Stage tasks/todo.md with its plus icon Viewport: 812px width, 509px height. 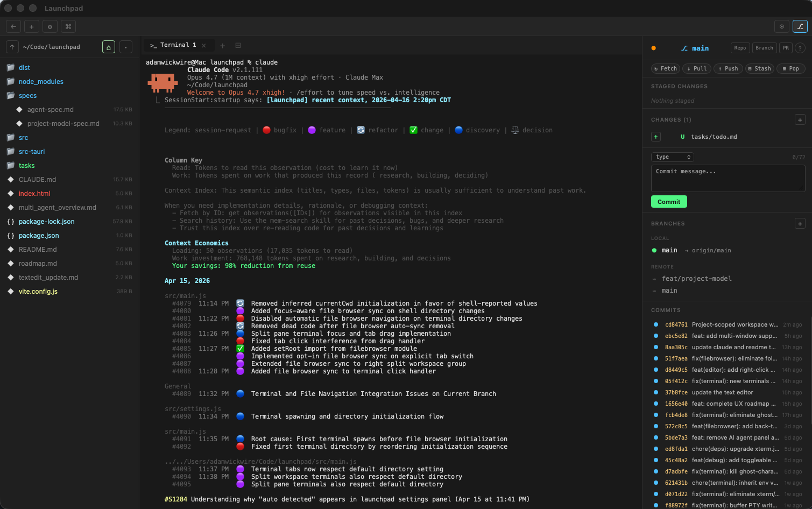pyautogui.click(x=655, y=137)
